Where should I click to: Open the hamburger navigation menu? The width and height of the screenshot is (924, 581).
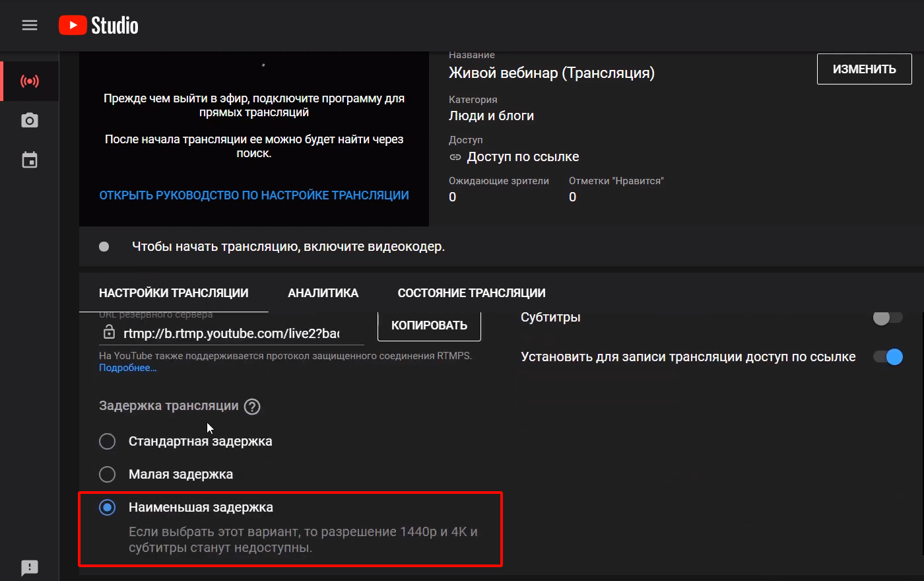pos(30,25)
